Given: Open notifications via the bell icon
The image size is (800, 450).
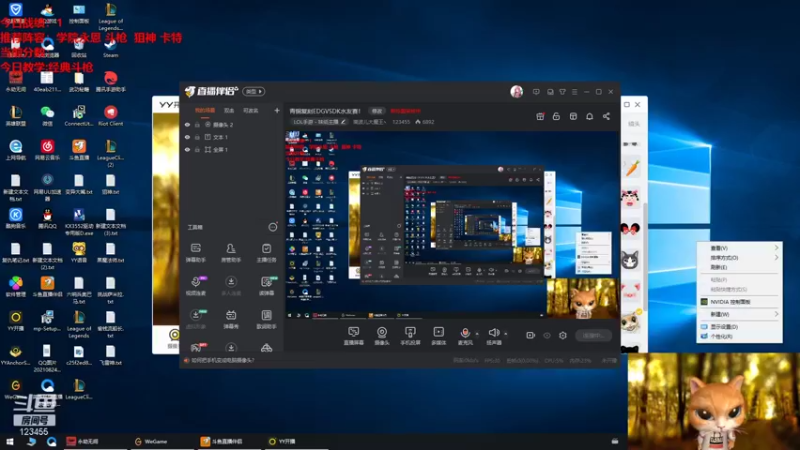Looking at the screenshot, I should click(x=589, y=116).
